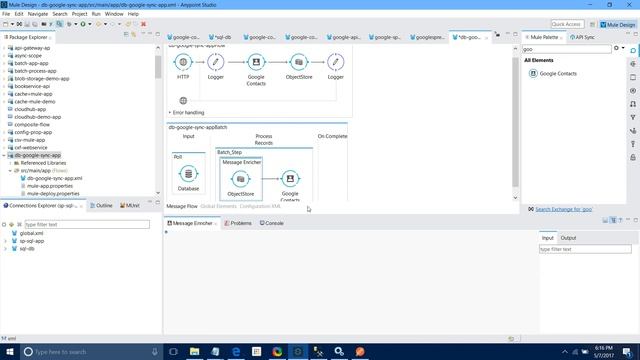Select the last Logger component in top flow

coord(336,62)
